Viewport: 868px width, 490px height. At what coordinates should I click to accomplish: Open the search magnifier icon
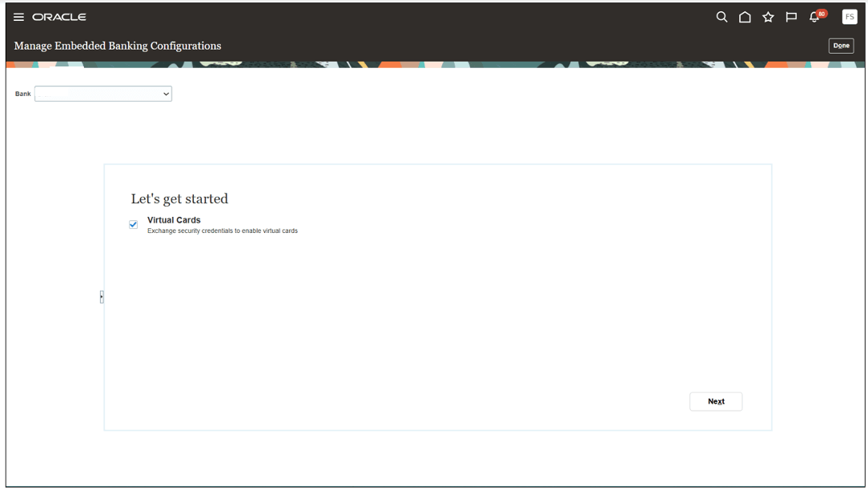(721, 17)
